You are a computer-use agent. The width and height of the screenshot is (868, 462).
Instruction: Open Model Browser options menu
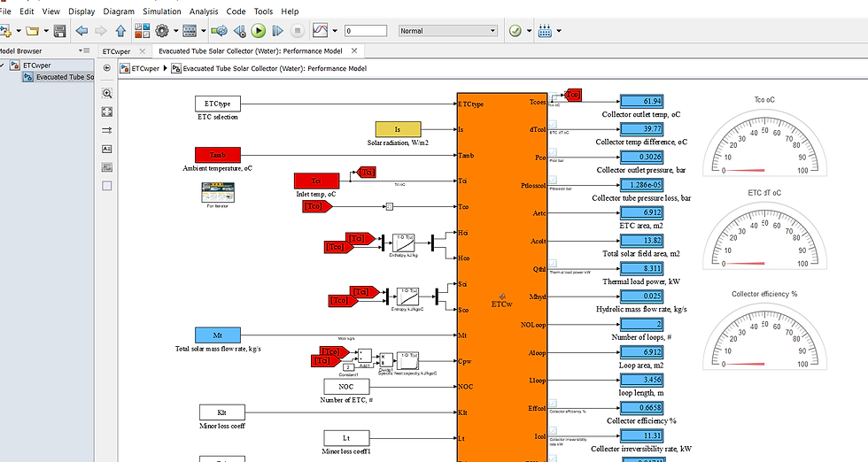coord(85,50)
